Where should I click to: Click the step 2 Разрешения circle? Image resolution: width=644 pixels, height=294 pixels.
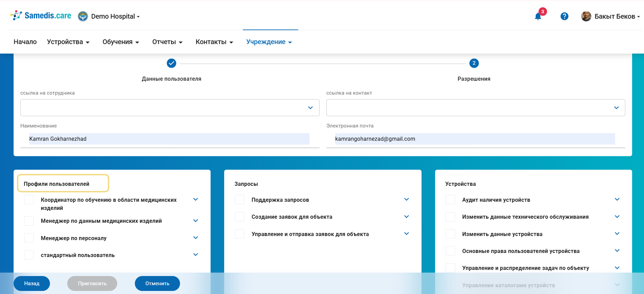(x=474, y=63)
